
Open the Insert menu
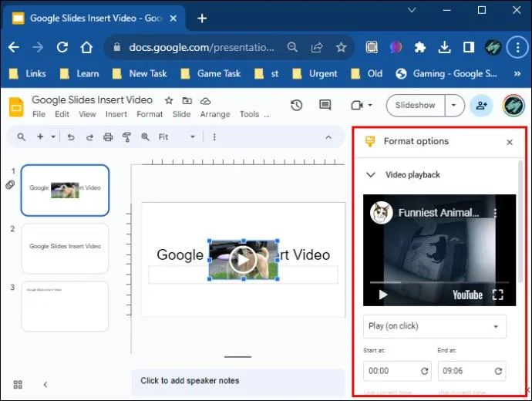click(x=116, y=114)
